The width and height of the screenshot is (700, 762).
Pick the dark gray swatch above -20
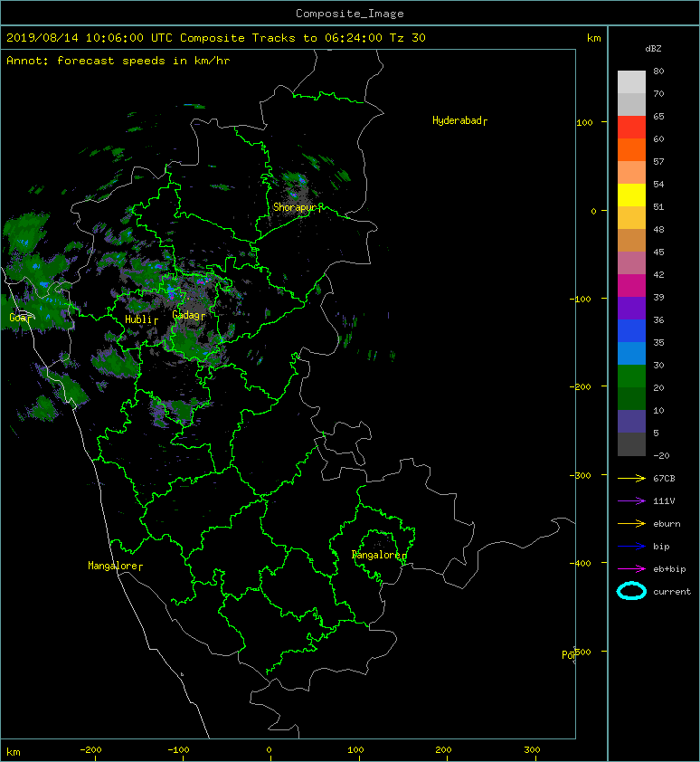click(631, 444)
